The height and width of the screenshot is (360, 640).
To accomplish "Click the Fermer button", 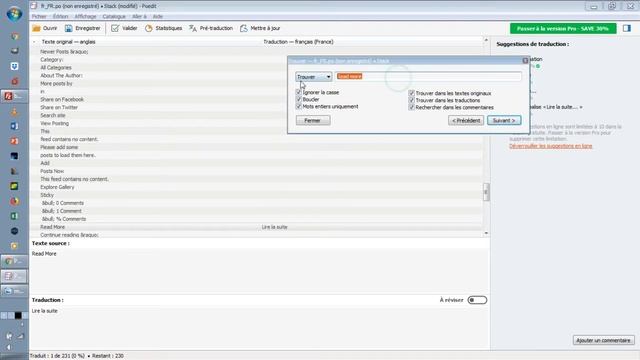I will 313,120.
